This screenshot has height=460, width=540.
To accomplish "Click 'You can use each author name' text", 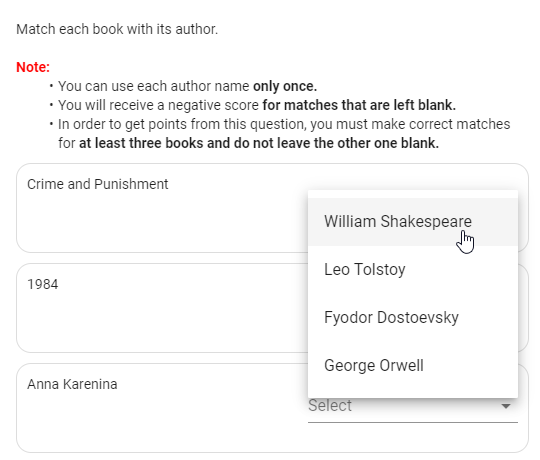I will point(153,86).
